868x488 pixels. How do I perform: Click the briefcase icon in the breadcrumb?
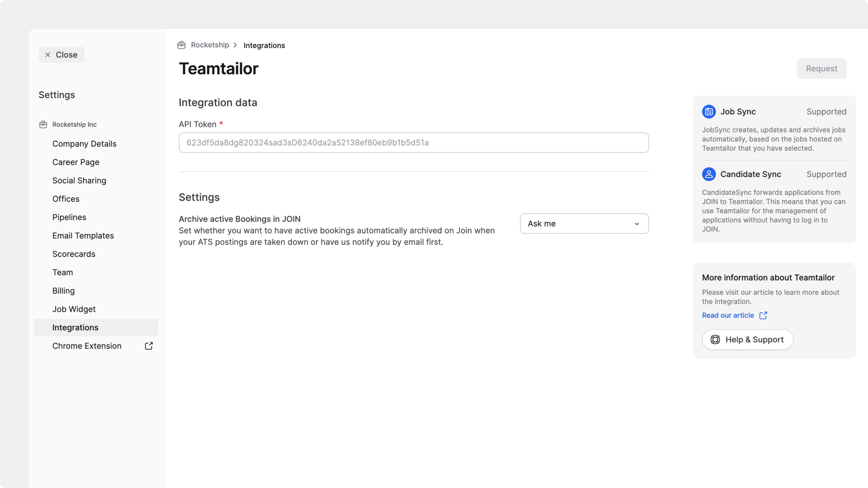coord(181,45)
